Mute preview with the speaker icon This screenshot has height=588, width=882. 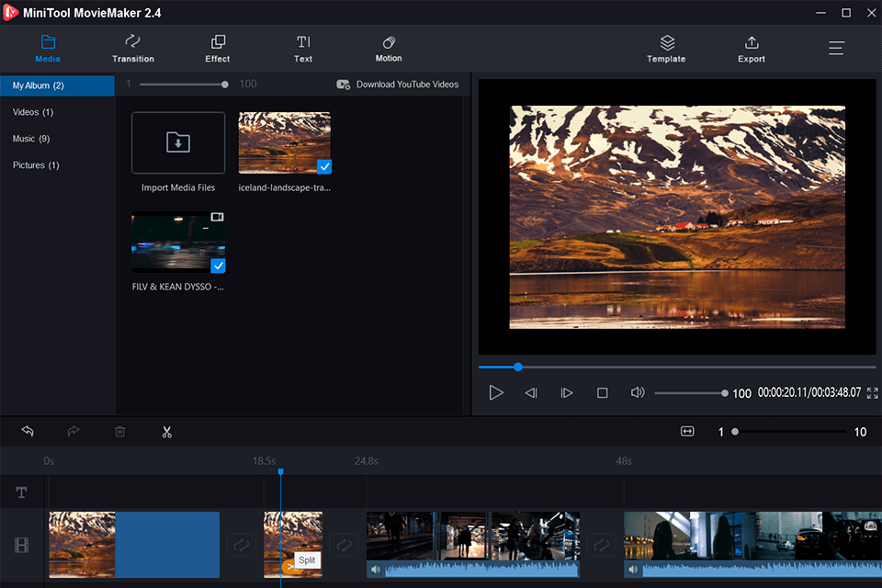coord(638,393)
